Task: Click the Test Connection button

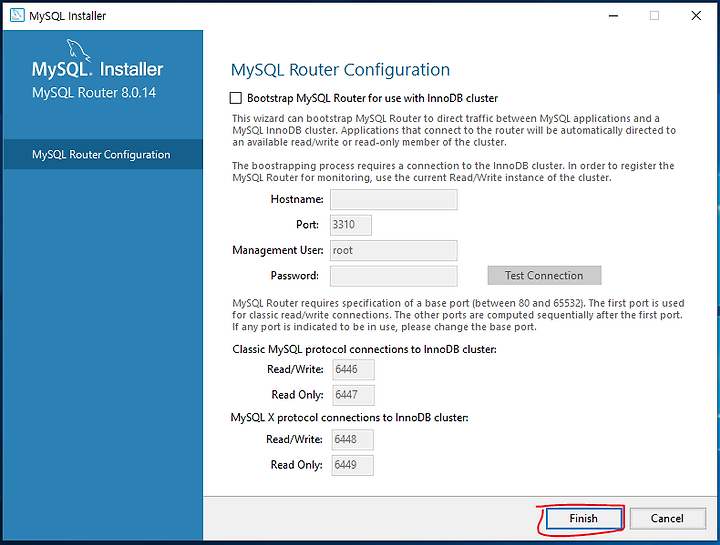Action: 544,275
